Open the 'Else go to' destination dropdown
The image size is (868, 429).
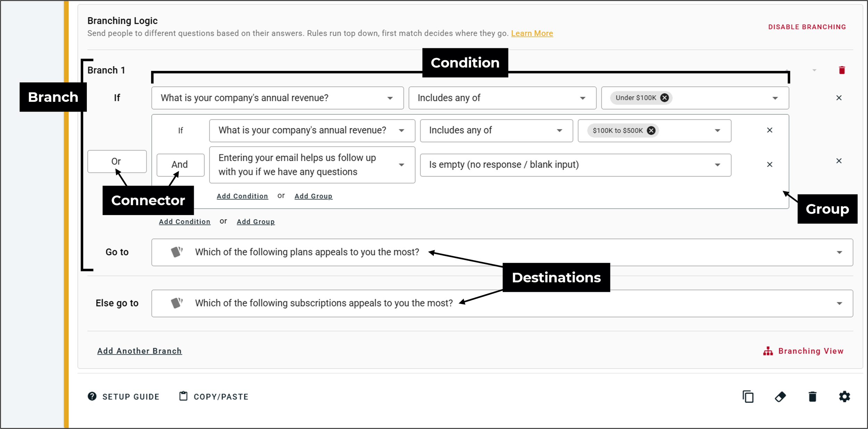coord(502,303)
